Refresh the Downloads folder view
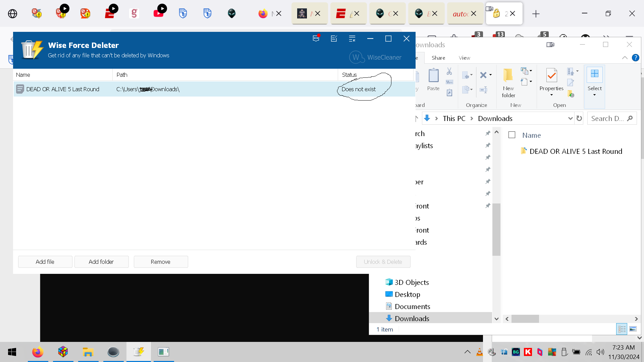The image size is (644, 362). 579,118
